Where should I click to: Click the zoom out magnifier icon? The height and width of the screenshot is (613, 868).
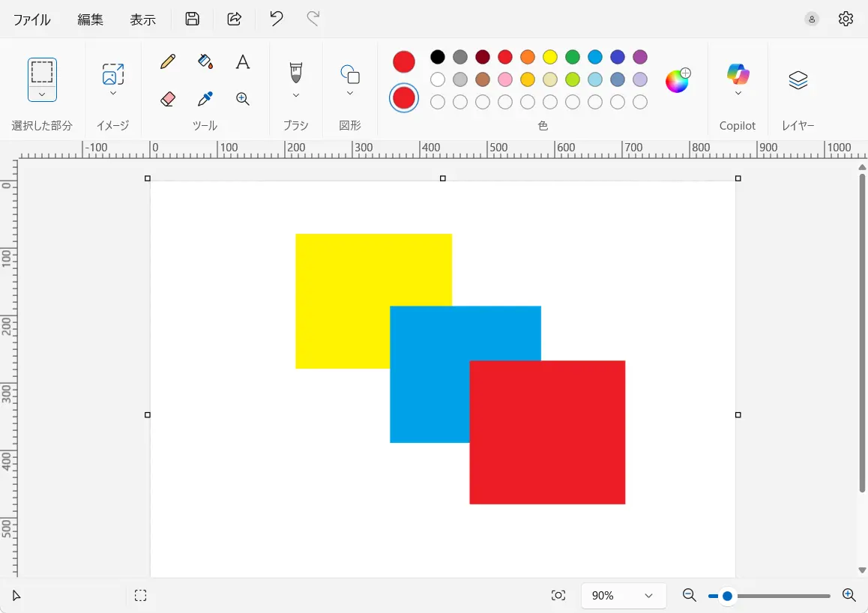689,595
